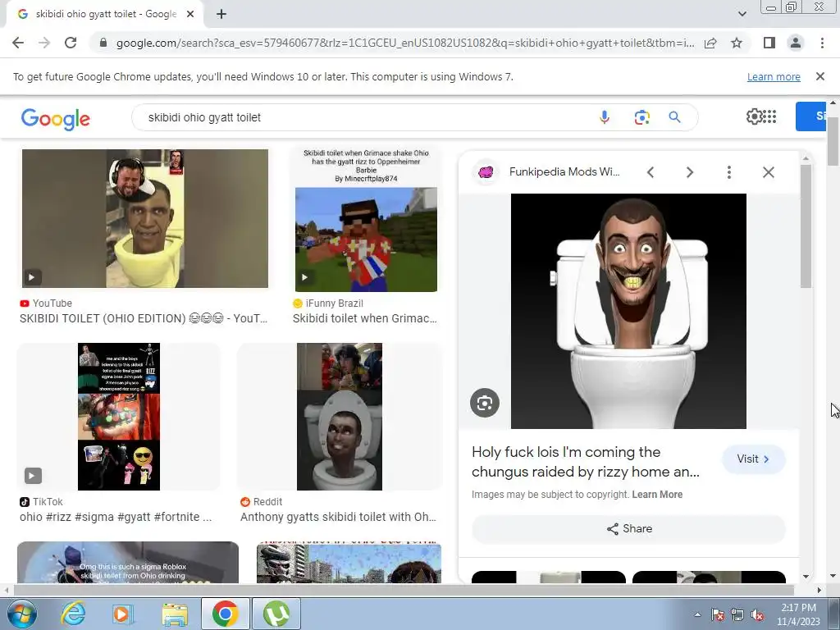840x630 pixels.
Task: Open the Google apps grid
Action: 769,116
